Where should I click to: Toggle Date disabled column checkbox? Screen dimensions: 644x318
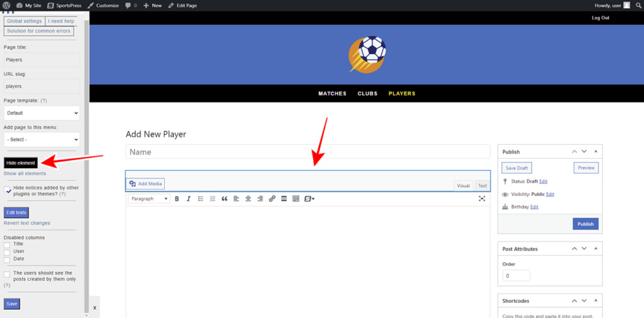(x=7, y=259)
